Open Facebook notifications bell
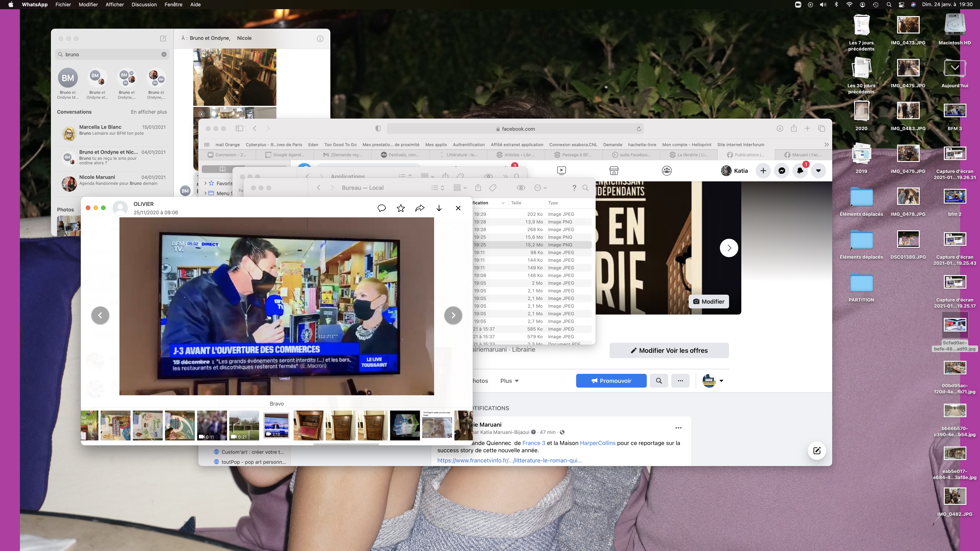980x551 pixels. tap(800, 171)
